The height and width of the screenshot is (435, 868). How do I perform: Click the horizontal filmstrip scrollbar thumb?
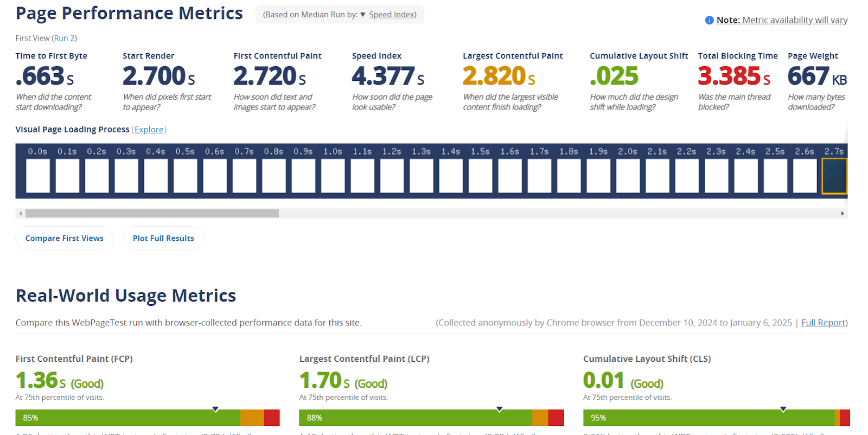coord(152,214)
